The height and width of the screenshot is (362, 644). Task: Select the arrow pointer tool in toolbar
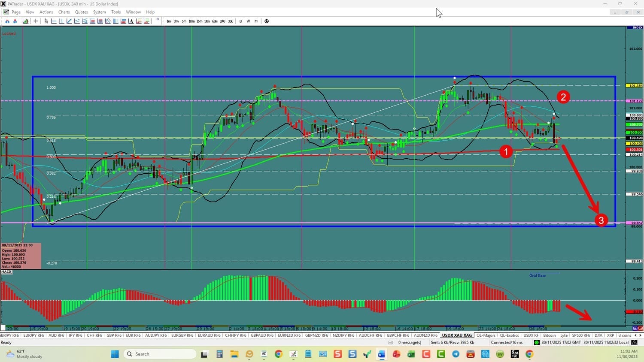[x=46, y=21]
